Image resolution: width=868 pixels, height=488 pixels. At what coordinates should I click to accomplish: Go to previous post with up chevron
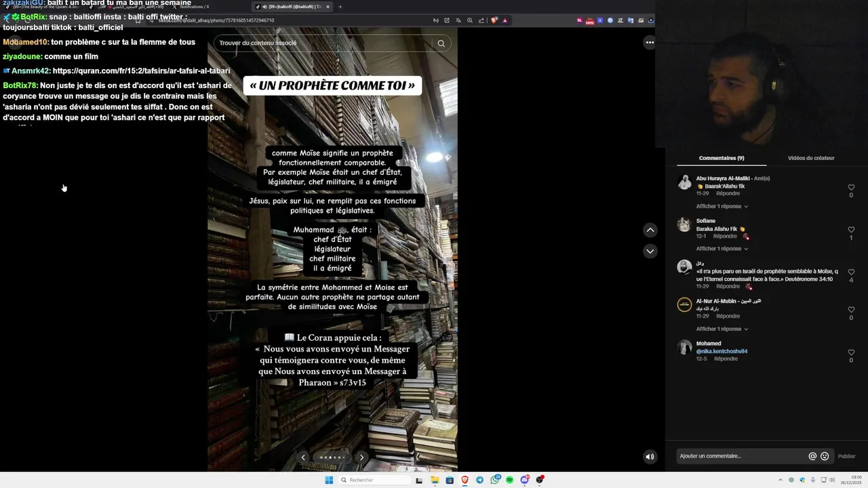(650, 230)
